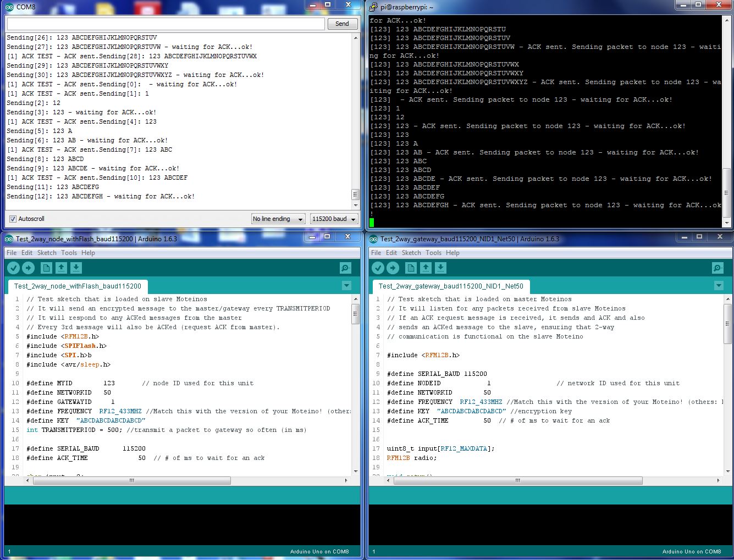
Task: Click '[123] 123 ABCD' line in PuTTY terminal
Action: pyautogui.click(x=400, y=170)
